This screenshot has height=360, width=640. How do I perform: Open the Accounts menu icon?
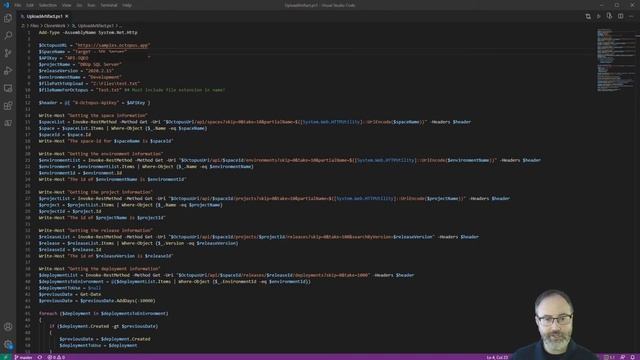8,327
